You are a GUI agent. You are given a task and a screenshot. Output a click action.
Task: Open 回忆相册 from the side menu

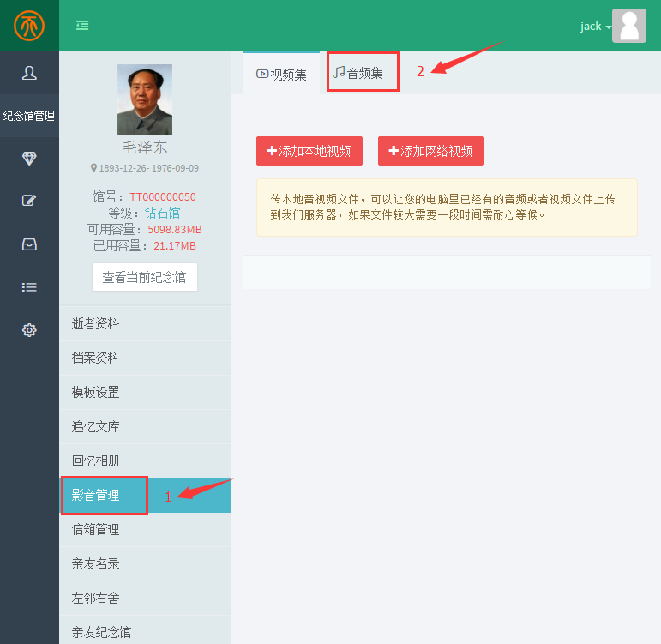pos(96,461)
